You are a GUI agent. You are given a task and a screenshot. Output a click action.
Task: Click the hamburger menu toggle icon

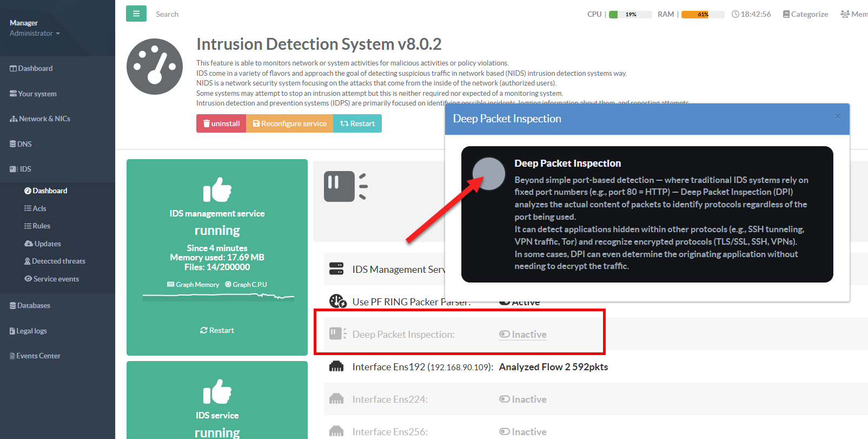click(x=136, y=14)
